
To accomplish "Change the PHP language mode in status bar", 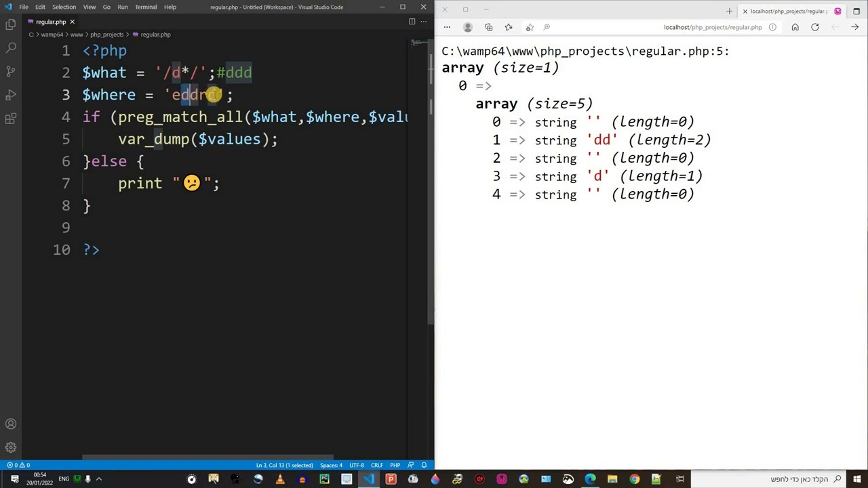I will pyautogui.click(x=395, y=465).
